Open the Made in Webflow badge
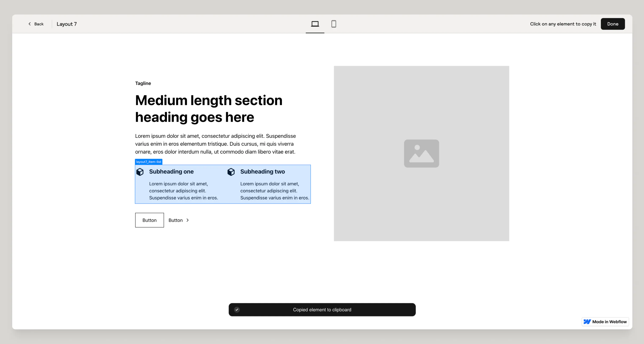Image resolution: width=644 pixels, height=344 pixels. tap(605, 321)
